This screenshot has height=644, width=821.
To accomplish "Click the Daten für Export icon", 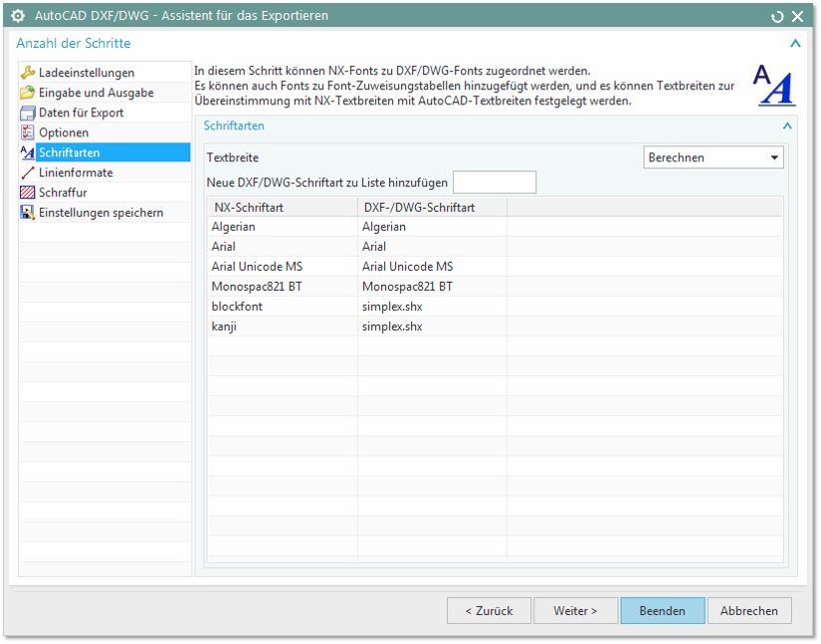I will click(28, 112).
